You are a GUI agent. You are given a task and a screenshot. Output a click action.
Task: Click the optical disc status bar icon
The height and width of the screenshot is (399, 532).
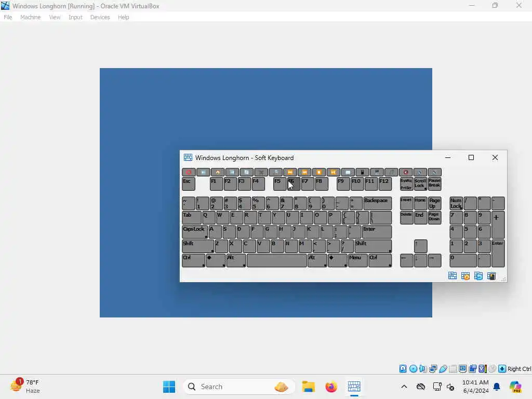point(413,368)
